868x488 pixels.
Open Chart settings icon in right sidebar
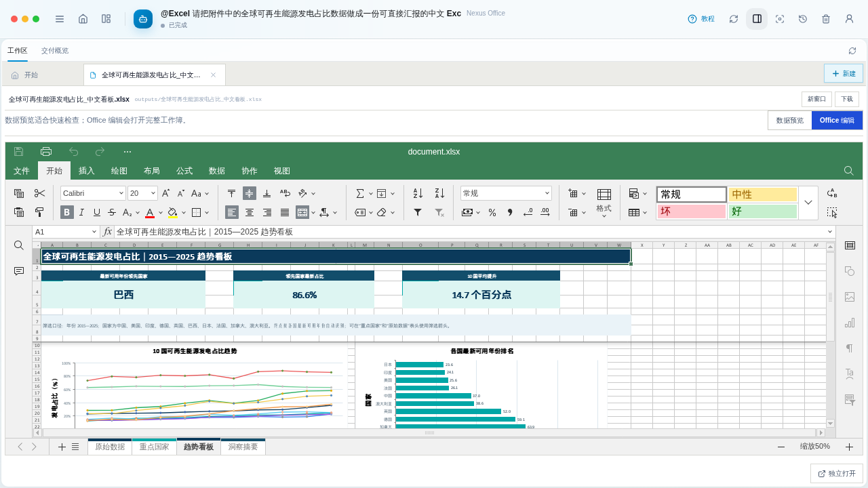coord(850,323)
